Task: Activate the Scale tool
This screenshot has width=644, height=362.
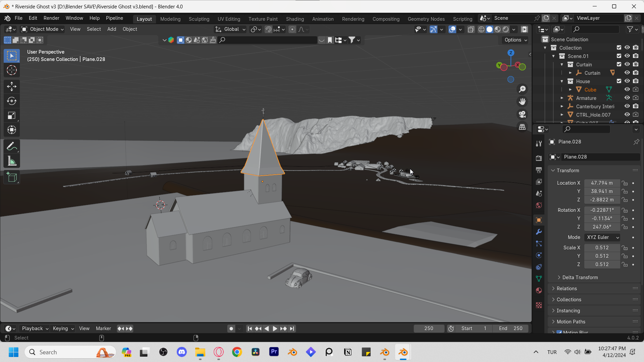Action: 12,116
